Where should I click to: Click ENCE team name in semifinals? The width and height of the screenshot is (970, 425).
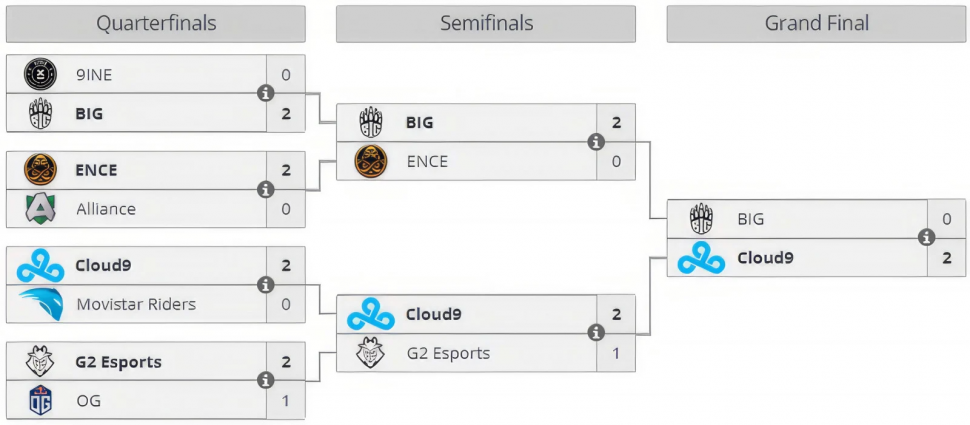[x=427, y=161]
